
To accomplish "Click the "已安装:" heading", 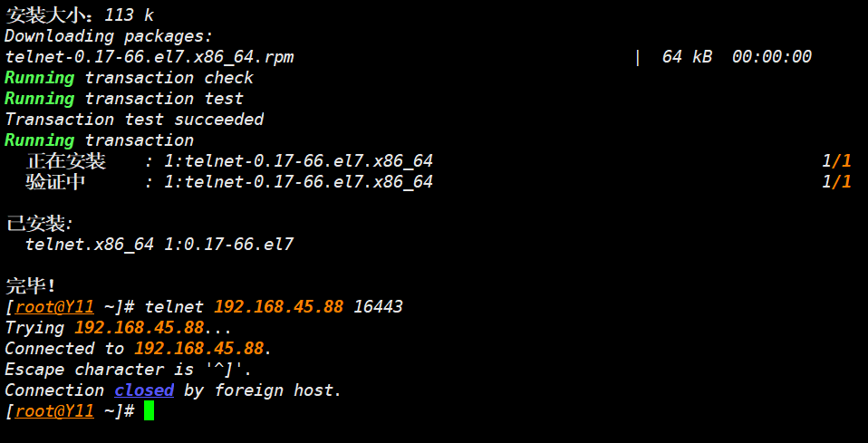I will point(39,224).
